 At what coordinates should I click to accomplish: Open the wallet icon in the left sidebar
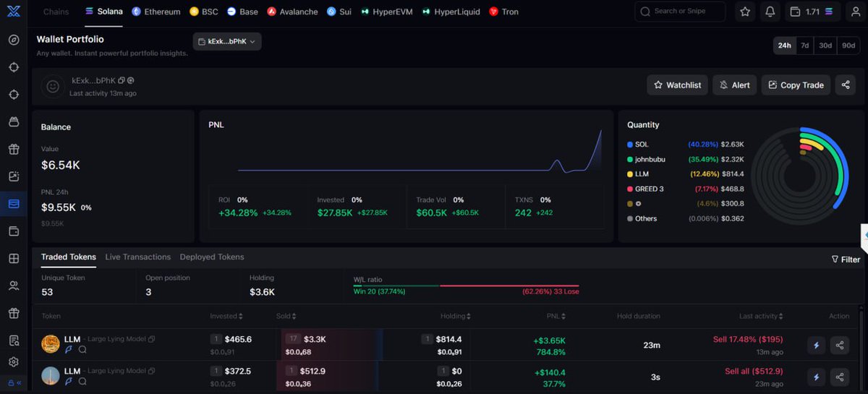(14, 231)
